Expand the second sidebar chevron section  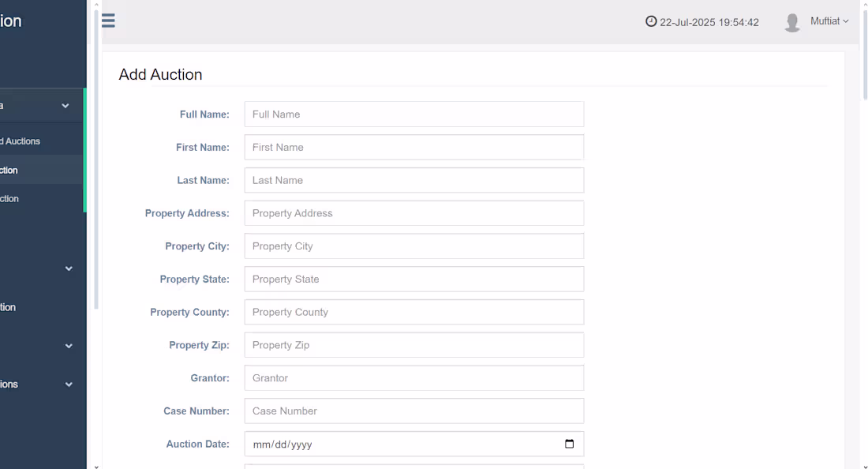(69, 268)
